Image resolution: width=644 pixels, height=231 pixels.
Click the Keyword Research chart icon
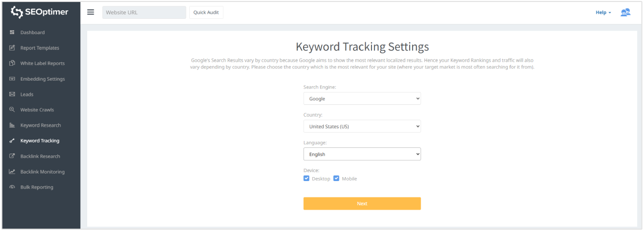pos(12,125)
